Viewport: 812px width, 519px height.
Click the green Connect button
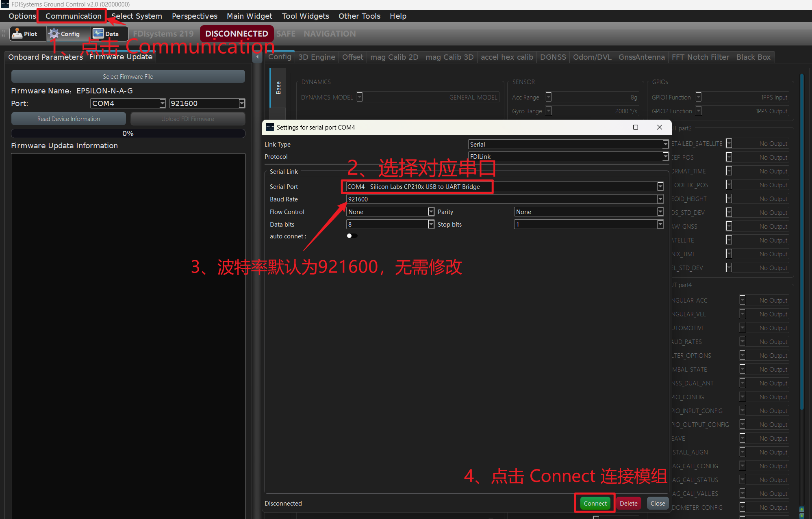595,503
